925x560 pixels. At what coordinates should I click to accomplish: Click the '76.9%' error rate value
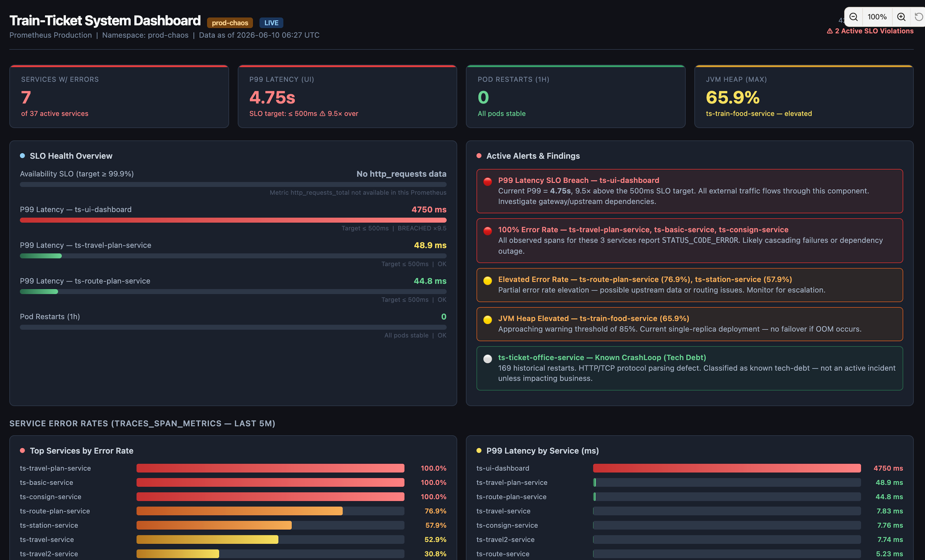[436, 511]
